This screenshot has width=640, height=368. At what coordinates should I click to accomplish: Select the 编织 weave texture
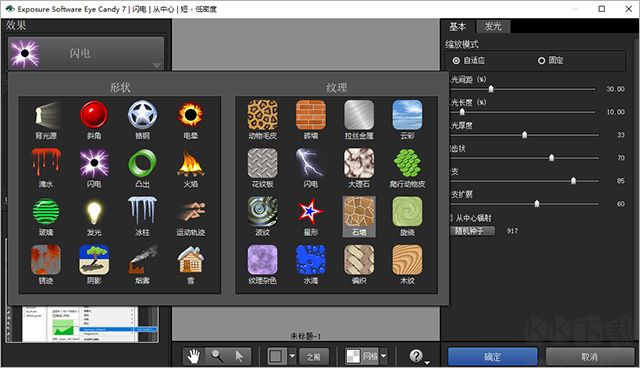point(359,265)
